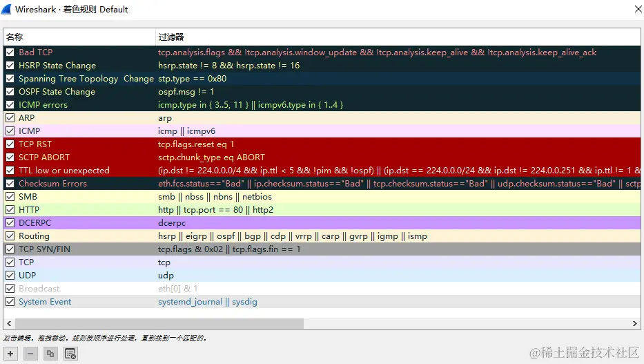Disable the Spanning Tree Topology Change rule
644x364 pixels.
pos(10,79)
